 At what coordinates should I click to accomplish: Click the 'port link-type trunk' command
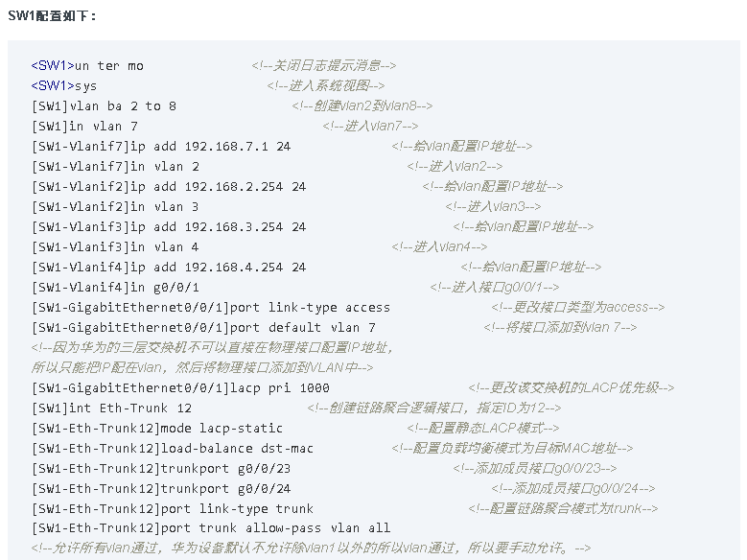click(x=237, y=508)
